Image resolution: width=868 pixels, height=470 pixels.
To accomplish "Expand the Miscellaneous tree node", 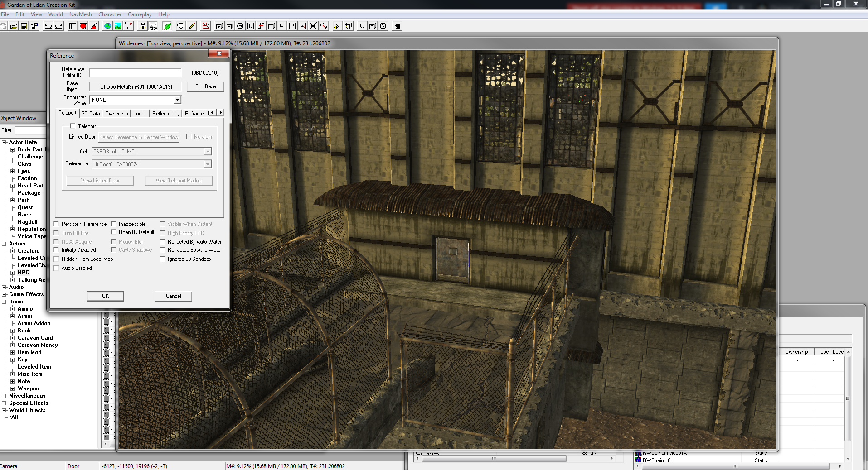I will coord(4,396).
